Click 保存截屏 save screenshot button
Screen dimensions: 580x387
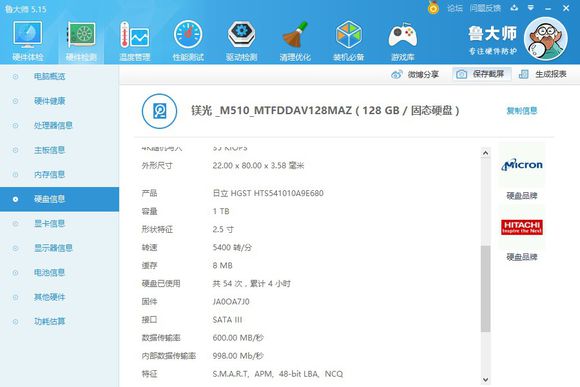pos(482,74)
